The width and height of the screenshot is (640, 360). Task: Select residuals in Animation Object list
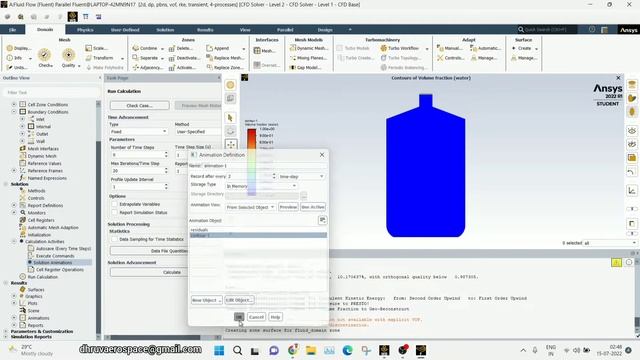pyautogui.click(x=258, y=230)
